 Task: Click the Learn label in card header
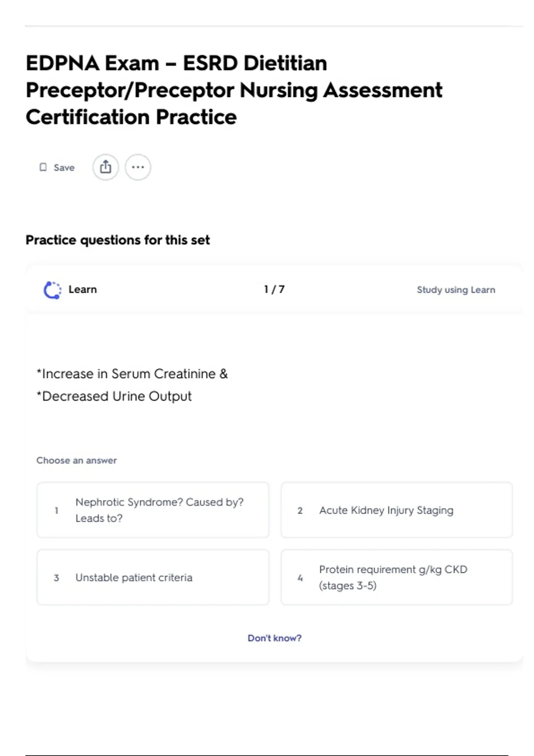82,290
